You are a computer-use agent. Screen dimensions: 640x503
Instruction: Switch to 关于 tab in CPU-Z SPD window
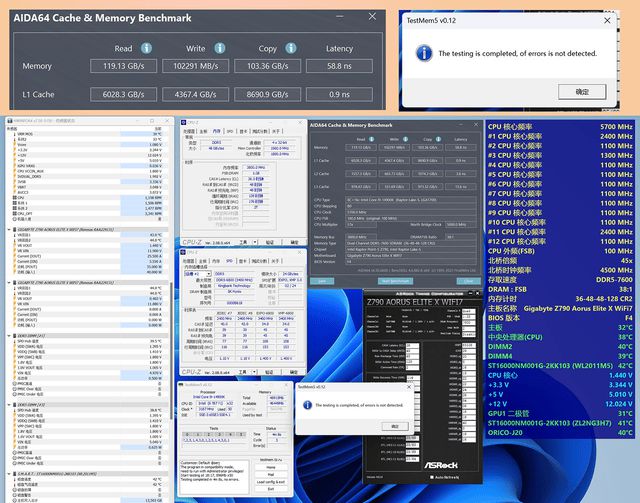point(276,261)
